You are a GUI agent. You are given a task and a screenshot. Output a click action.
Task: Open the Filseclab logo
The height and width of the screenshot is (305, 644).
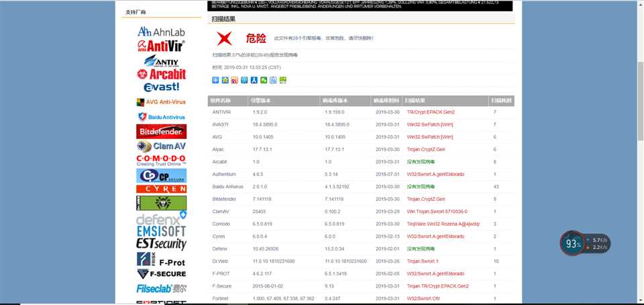[x=162, y=289]
